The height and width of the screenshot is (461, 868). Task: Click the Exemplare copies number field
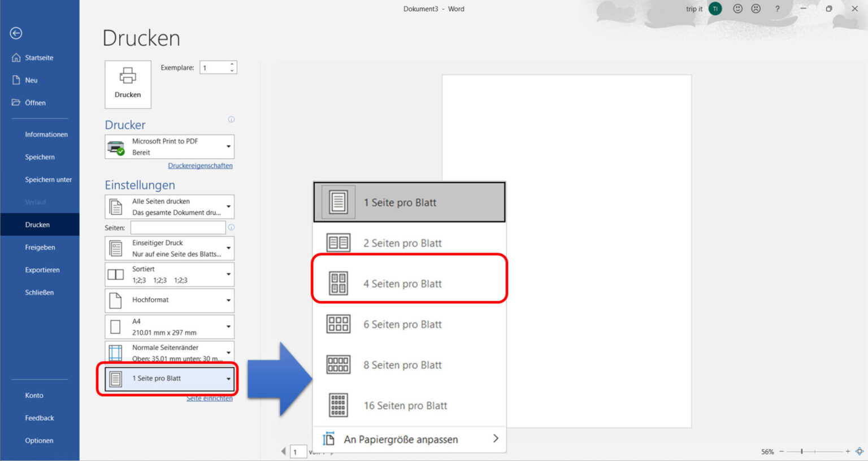214,68
